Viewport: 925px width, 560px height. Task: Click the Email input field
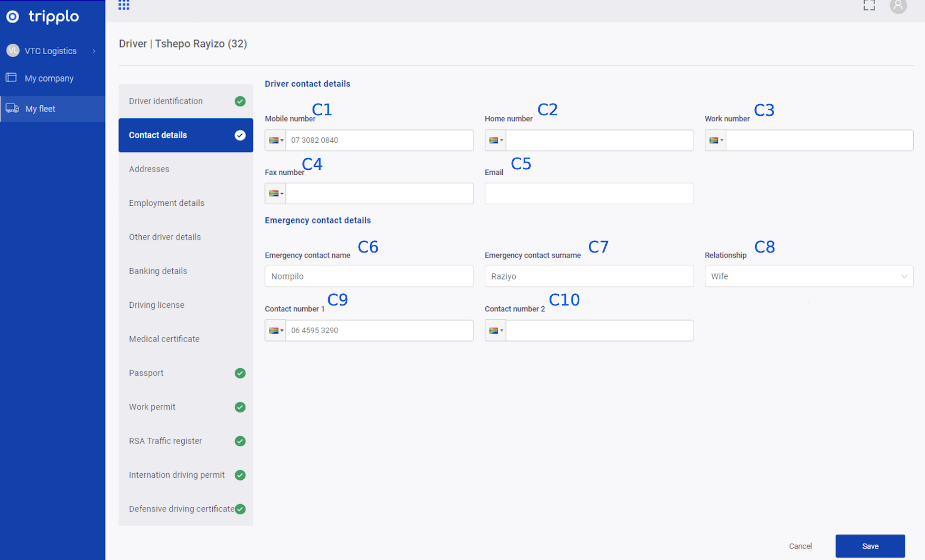coord(589,194)
